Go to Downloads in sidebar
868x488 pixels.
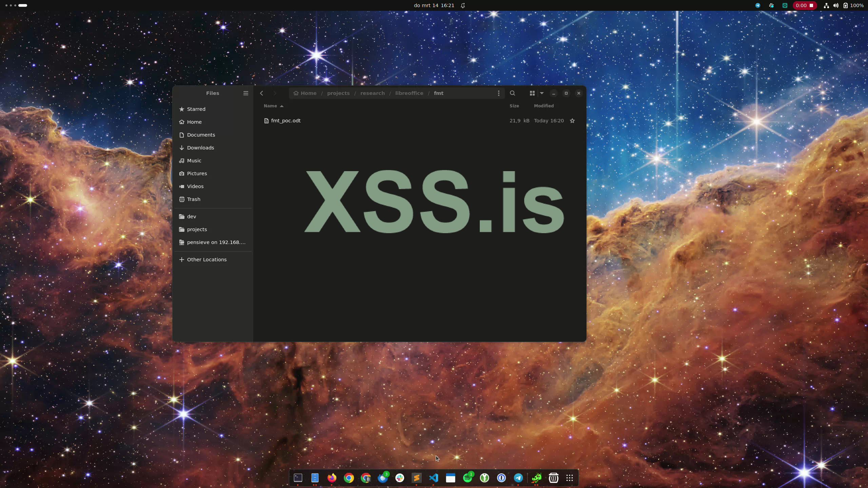(200, 148)
